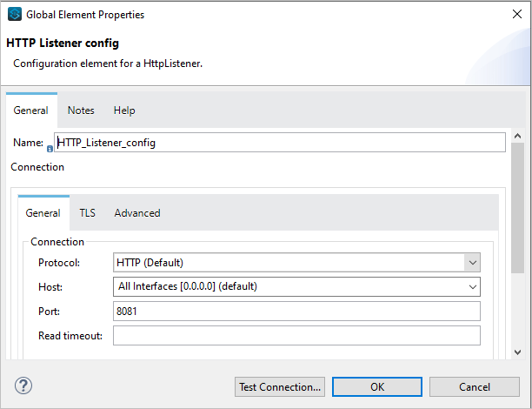Focus the Port input field

click(296, 311)
